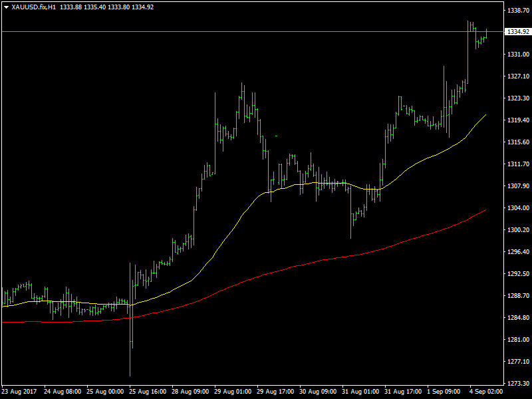Screen dimensions: 532x399
Task: Select time axis label 29 Aug 01:00
Action: pos(233,392)
